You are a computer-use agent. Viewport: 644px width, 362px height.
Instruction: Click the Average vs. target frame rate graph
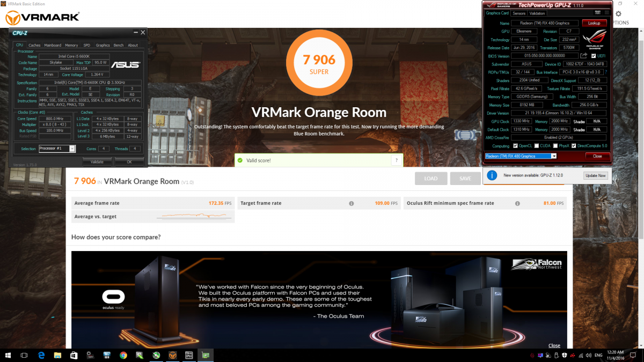click(x=194, y=216)
